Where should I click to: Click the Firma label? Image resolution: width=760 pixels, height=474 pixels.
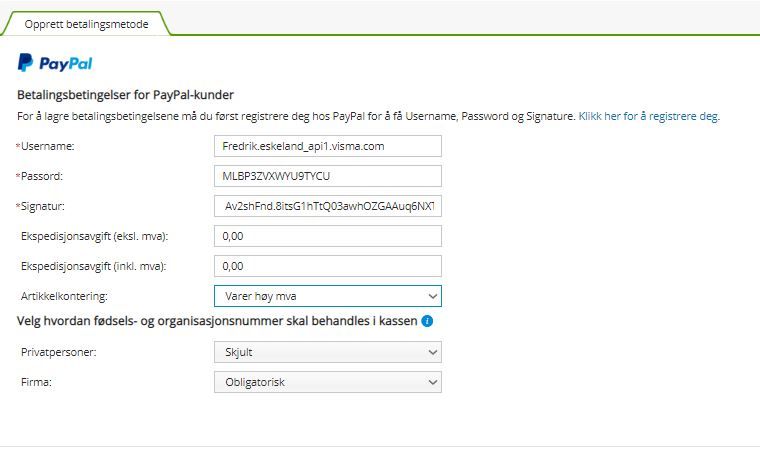coord(37,383)
